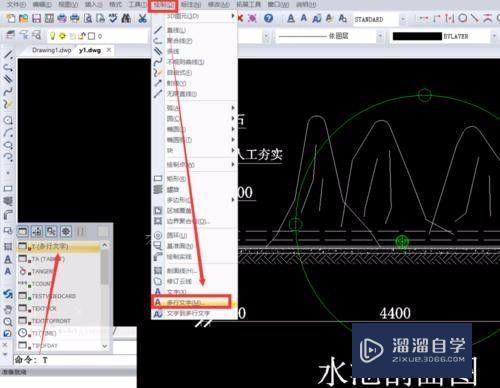Open the 插入 Insert menu
Viewport: 500px width, 388px height.
93,4
